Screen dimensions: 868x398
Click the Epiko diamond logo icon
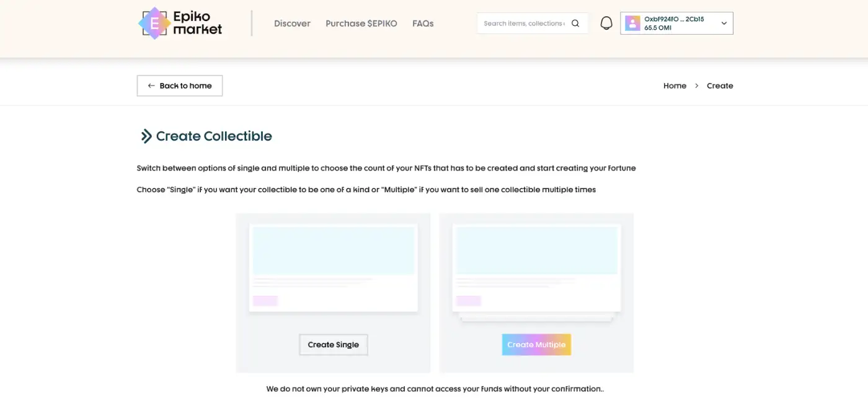coord(155,24)
